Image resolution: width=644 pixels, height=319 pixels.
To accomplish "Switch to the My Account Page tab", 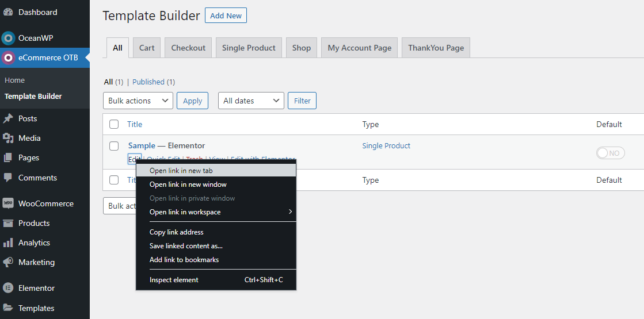I will click(x=359, y=48).
